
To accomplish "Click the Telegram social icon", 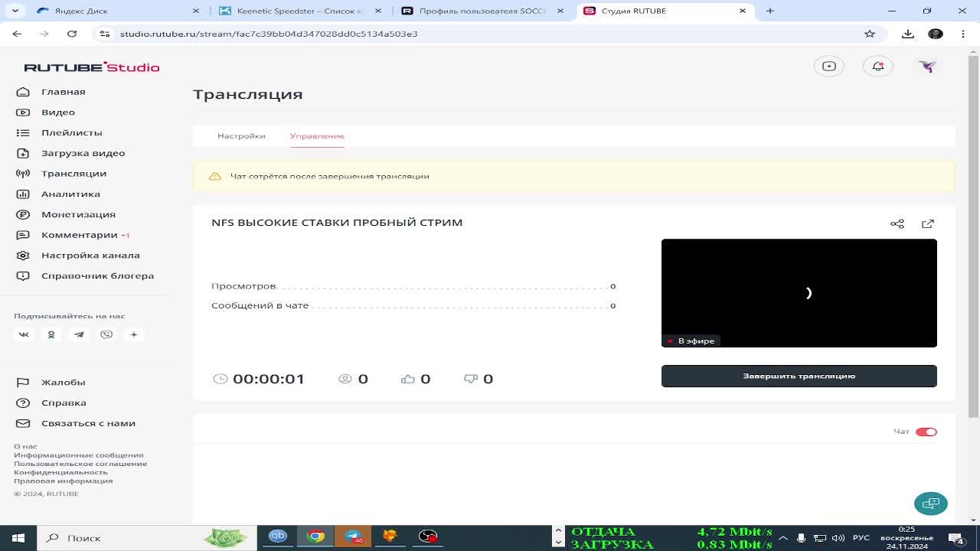I will [79, 334].
